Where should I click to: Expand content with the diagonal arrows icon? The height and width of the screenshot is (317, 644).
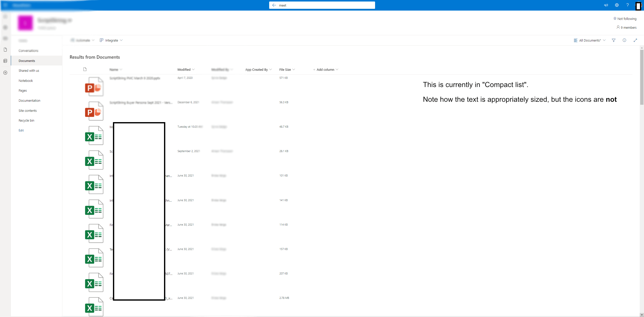(x=635, y=40)
